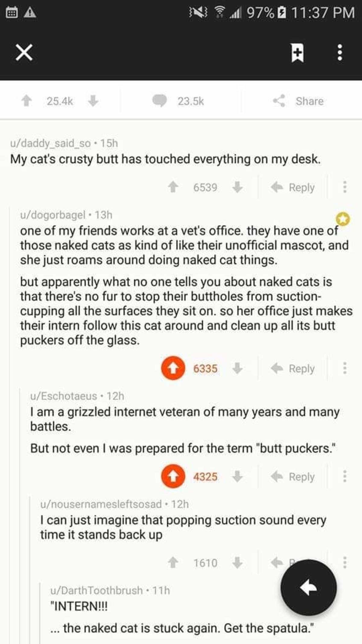Upvote nousernamesleftsosad's comment
362x644 pixels.
[x=173, y=563]
